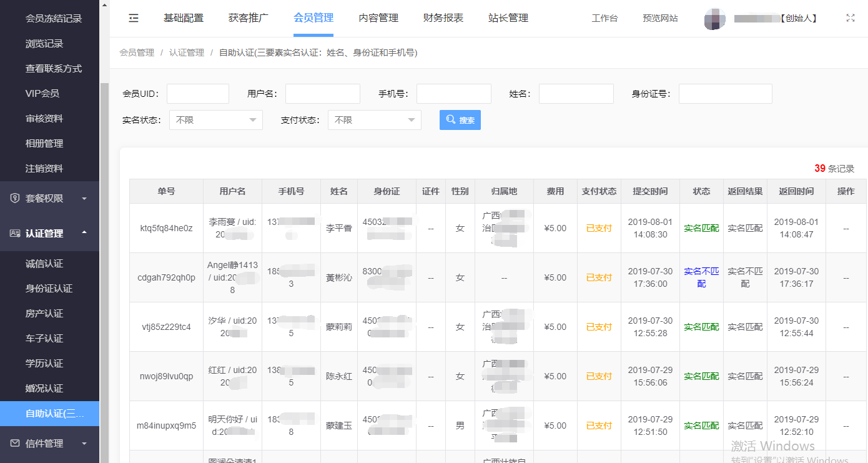Click the user avatar picture
This screenshot has width=868, height=463.
(714, 19)
